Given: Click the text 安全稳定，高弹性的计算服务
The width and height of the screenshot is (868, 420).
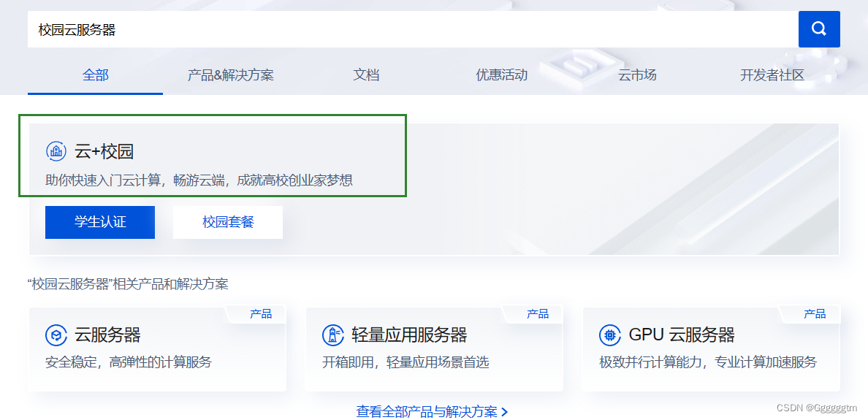Looking at the screenshot, I should (129, 363).
